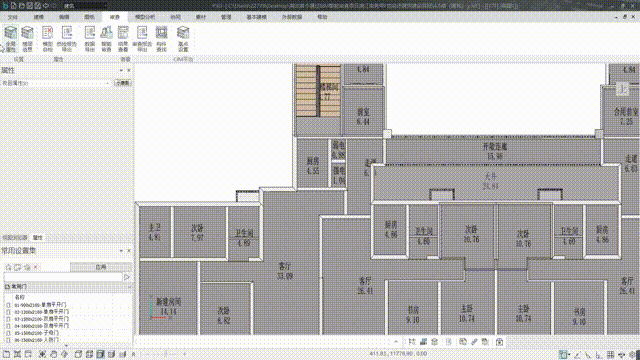Click the red delete icon in 常用设置集 panel
This screenshot has width=640, height=360.
36,267
